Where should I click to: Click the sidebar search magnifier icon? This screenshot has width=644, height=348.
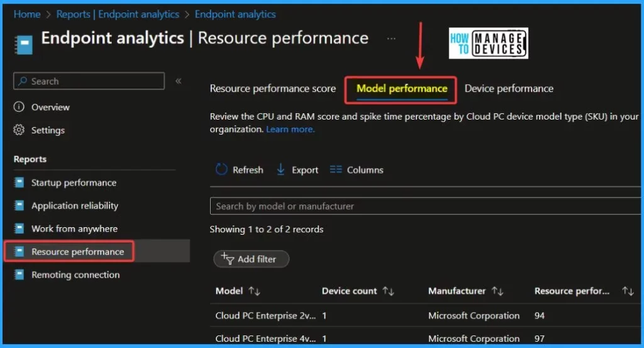click(23, 81)
